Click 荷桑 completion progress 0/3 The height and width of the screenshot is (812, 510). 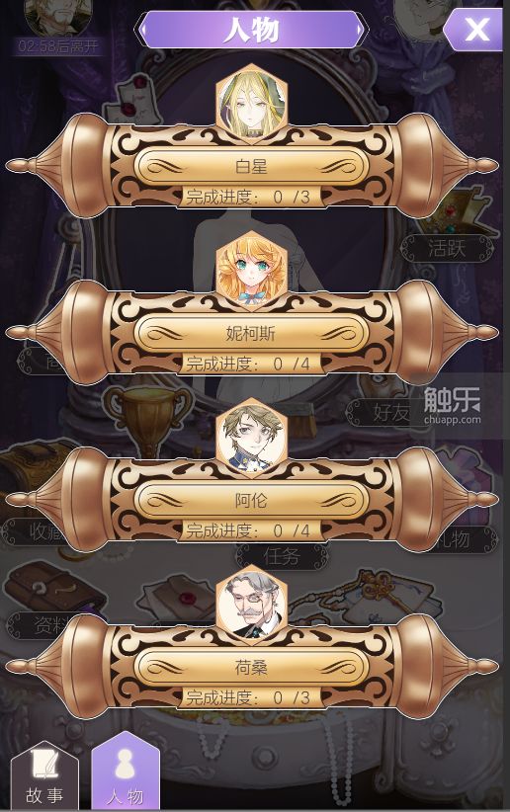249,698
